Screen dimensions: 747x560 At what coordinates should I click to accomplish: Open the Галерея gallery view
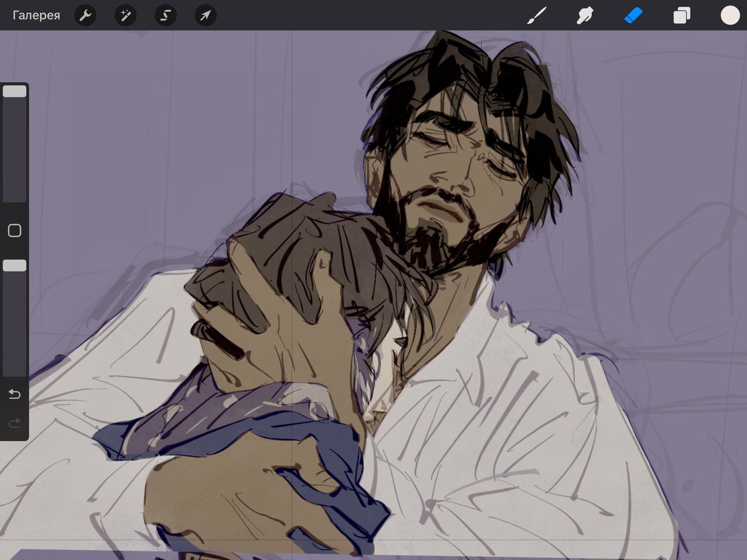36,15
